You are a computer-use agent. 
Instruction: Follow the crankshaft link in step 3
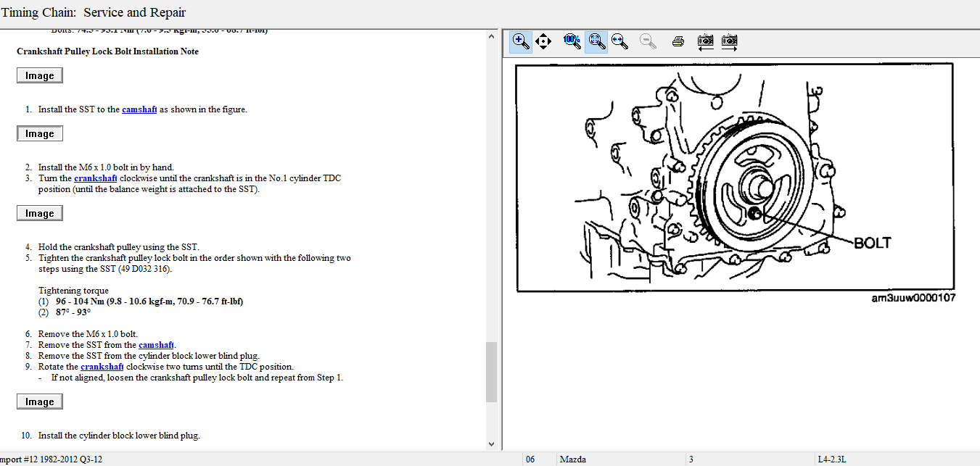[96, 178]
